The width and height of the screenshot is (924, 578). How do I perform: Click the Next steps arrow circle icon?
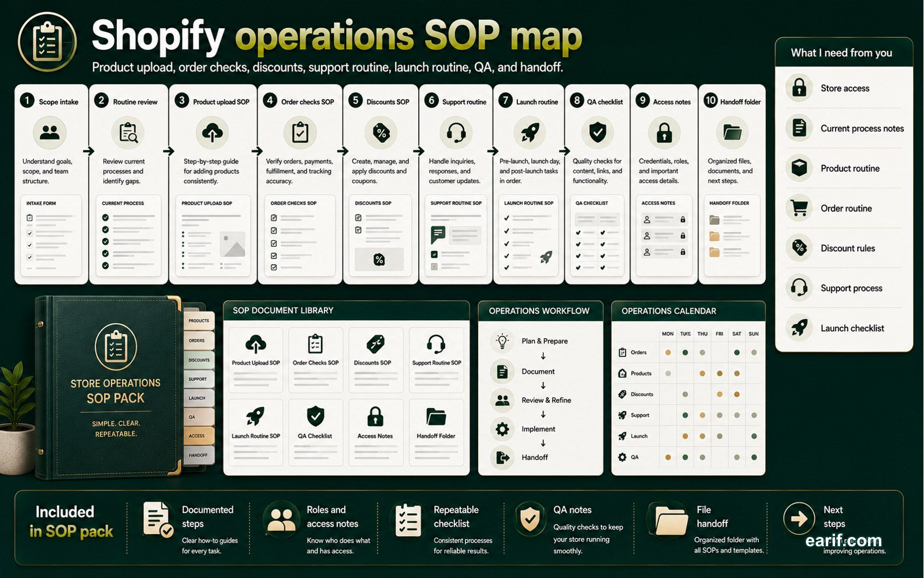pyautogui.click(x=799, y=518)
